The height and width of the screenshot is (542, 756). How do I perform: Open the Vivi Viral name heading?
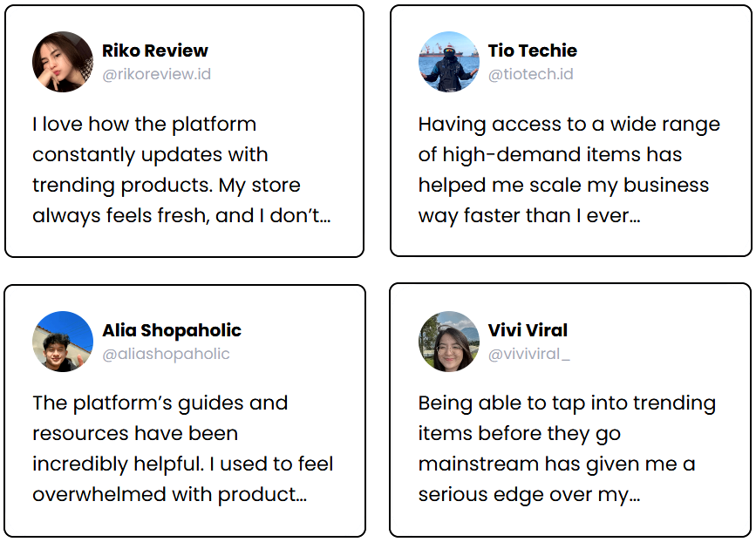point(528,330)
